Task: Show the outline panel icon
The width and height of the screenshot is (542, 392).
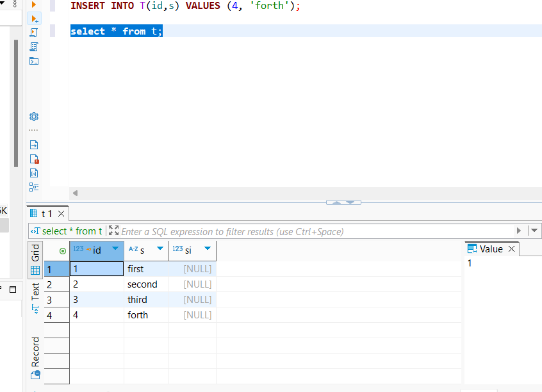Action: pyautogui.click(x=34, y=187)
